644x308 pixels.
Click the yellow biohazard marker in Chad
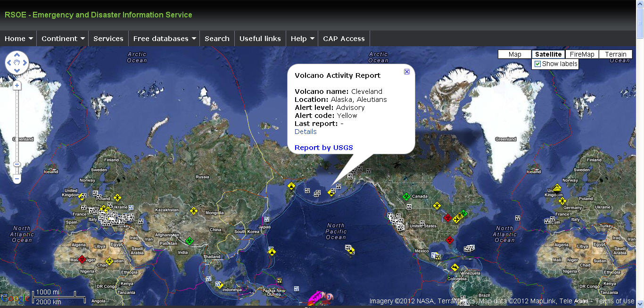coord(109,260)
